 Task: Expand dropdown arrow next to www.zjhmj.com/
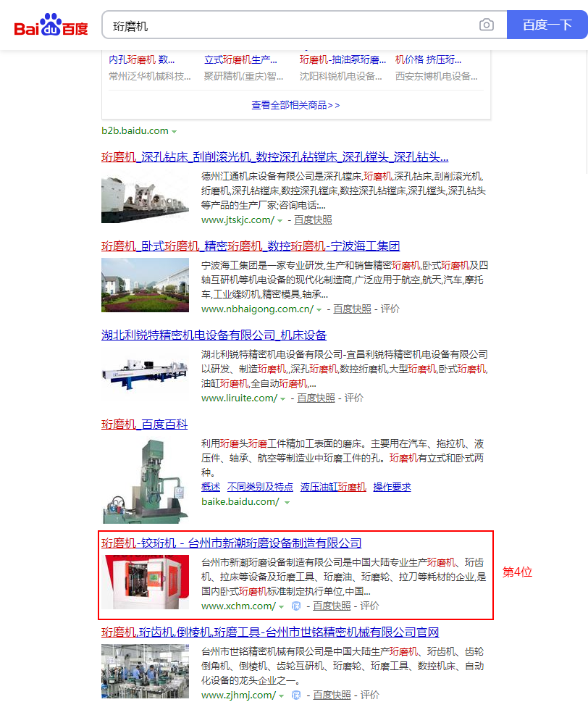[282, 696]
